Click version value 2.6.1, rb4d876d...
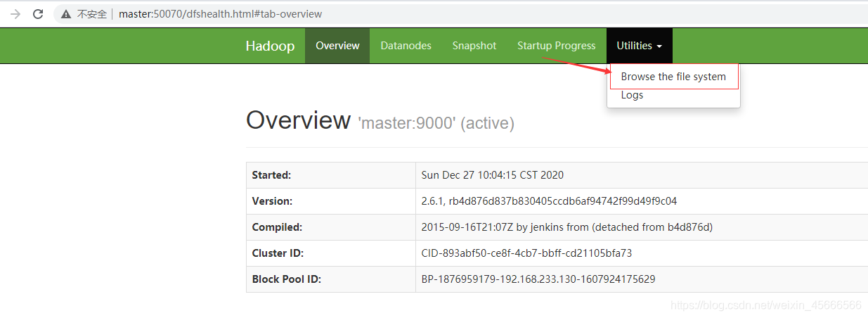Screen dimensions: 868x318 549,201
